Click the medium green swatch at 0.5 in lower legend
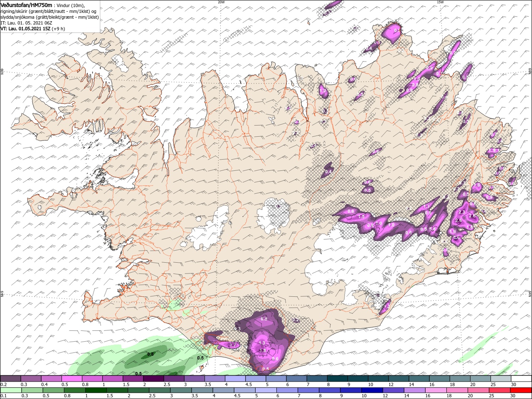Screen dimensions: 532x399 click(53, 390)
